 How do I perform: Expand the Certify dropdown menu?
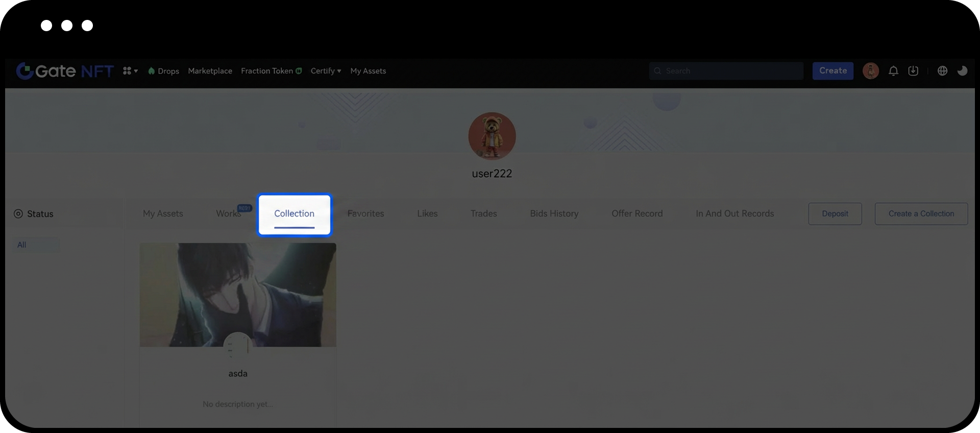pyautogui.click(x=326, y=71)
